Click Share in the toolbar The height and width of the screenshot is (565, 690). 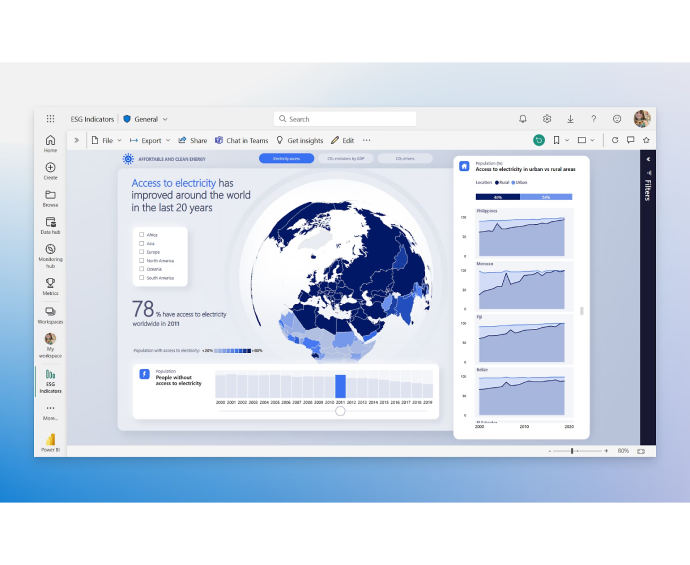point(193,140)
